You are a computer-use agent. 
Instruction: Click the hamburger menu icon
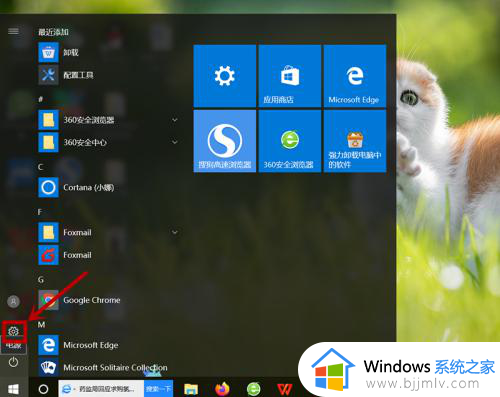click(13, 31)
